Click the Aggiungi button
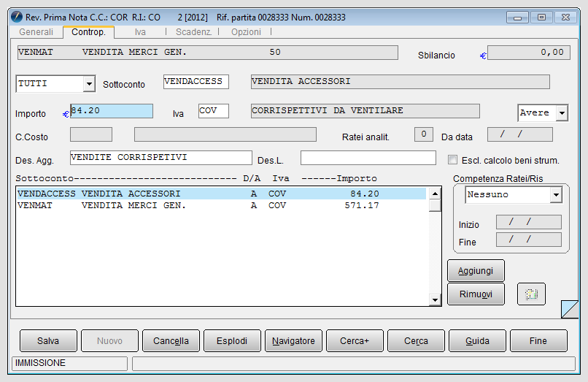The image size is (588, 382). click(476, 270)
